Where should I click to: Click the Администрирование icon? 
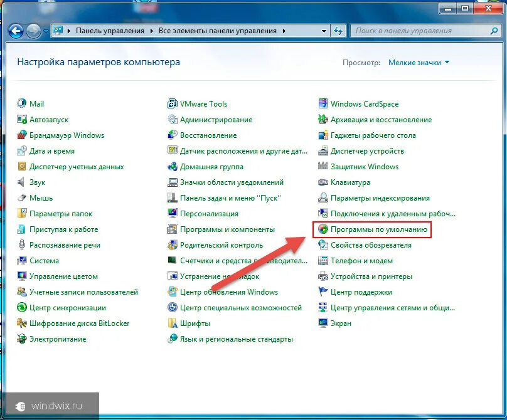[x=173, y=119]
